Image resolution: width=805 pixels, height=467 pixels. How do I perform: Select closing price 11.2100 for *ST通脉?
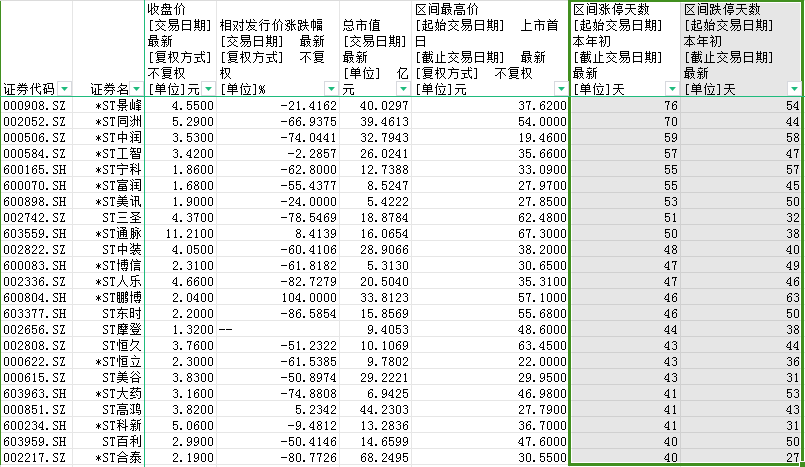[x=180, y=234]
